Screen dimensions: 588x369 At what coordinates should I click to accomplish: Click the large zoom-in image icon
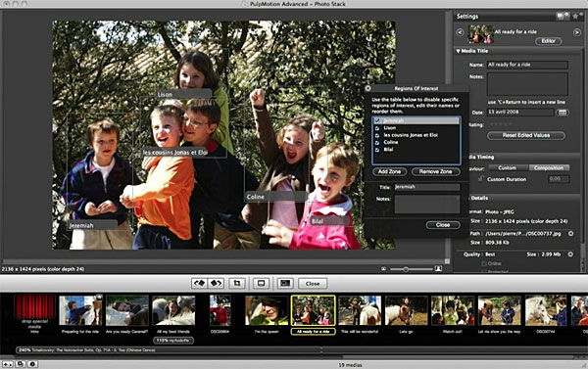tap(438, 268)
